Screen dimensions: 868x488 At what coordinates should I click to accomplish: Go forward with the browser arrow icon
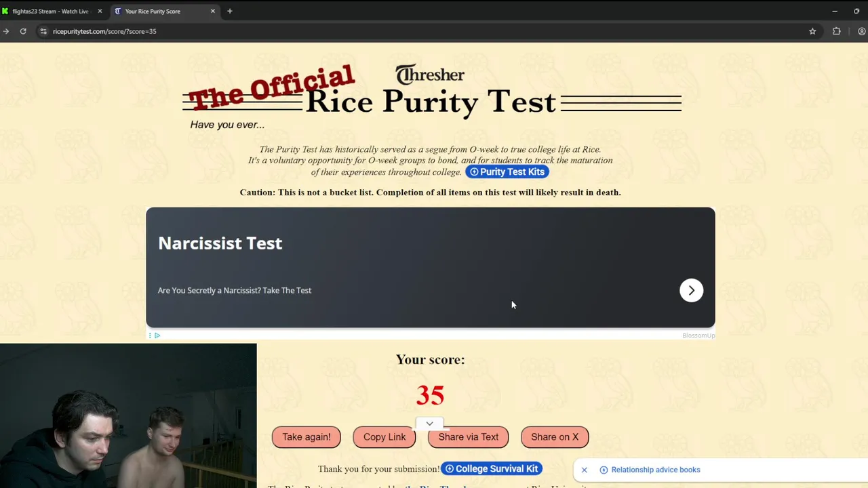pyautogui.click(x=5, y=31)
